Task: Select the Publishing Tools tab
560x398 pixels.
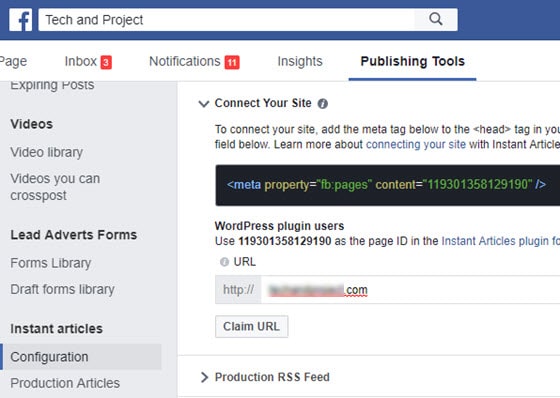Action: pos(412,61)
